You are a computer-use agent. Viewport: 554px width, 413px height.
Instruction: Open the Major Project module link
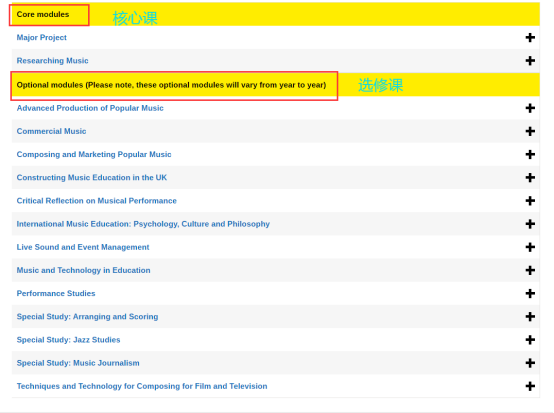click(x=41, y=37)
